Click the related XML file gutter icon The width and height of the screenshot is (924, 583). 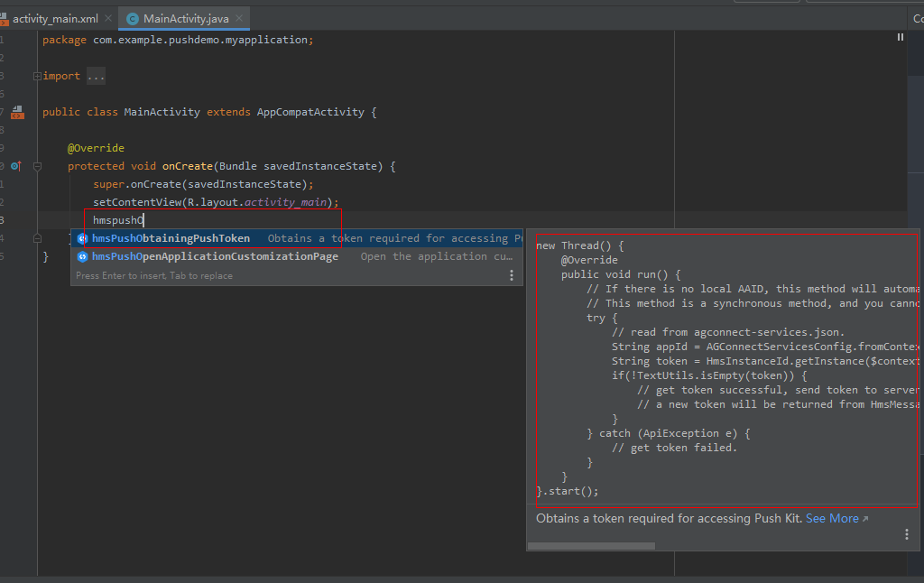16,113
